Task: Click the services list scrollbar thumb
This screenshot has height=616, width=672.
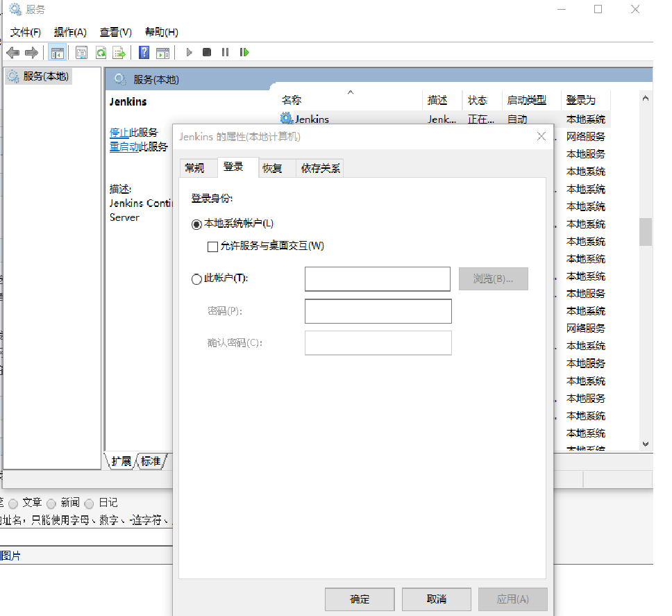Action: click(646, 232)
